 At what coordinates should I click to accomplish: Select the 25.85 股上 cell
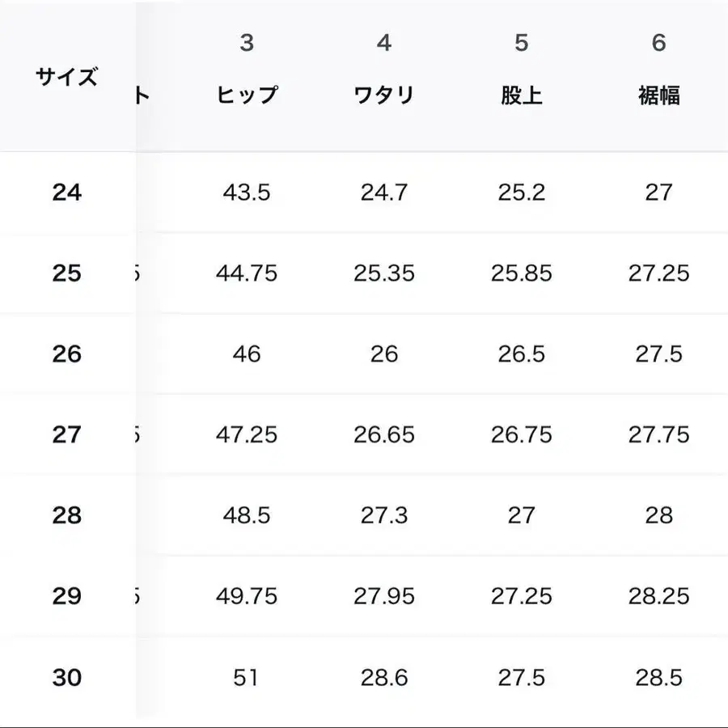click(x=522, y=273)
